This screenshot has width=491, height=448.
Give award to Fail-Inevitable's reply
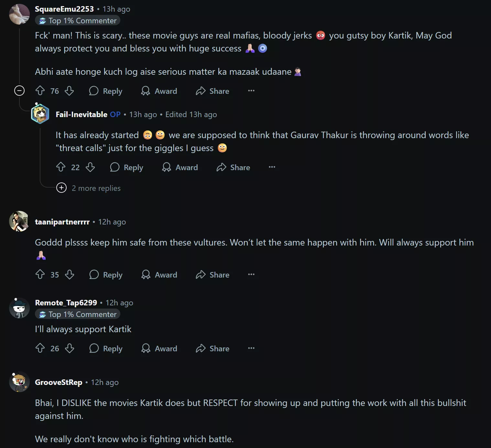coord(180,167)
